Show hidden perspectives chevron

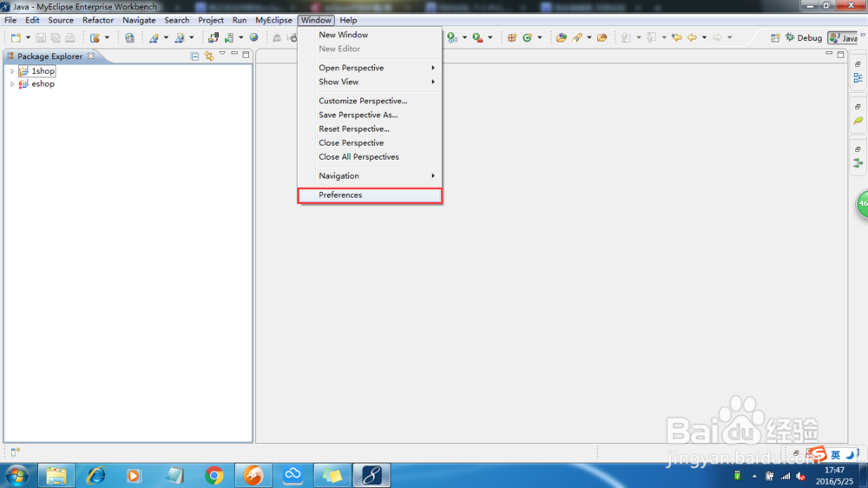coord(863,35)
